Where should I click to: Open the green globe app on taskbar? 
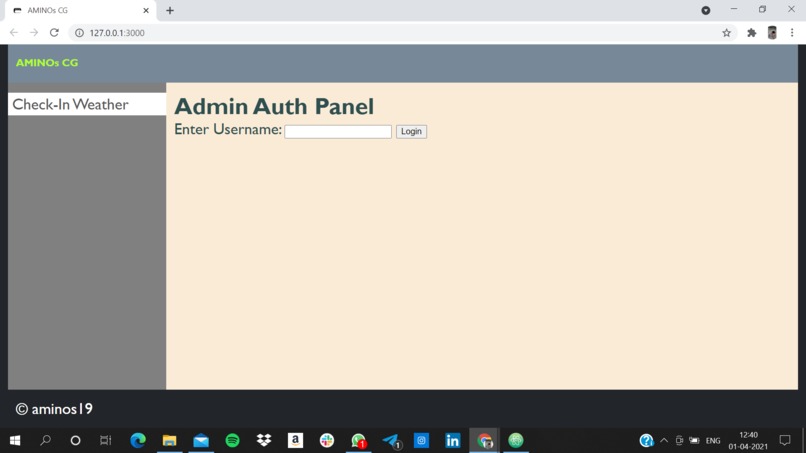pyautogui.click(x=516, y=440)
